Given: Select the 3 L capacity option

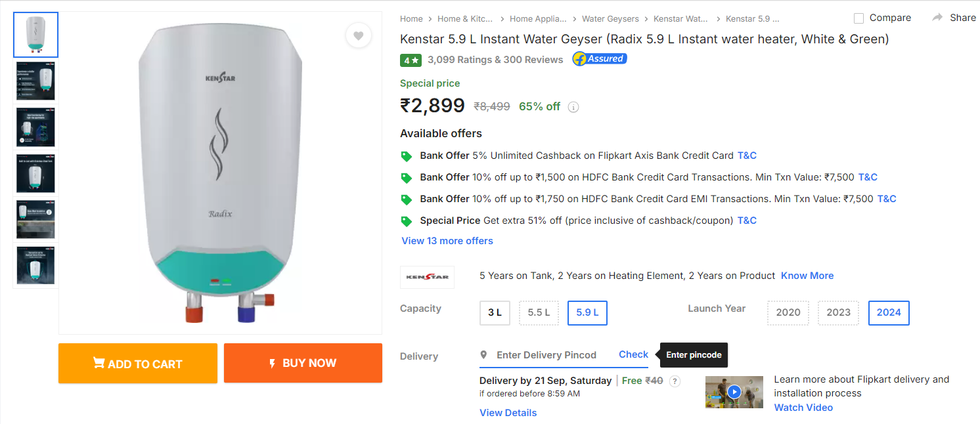Looking at the screenshot, I should (x=495, y=312).
